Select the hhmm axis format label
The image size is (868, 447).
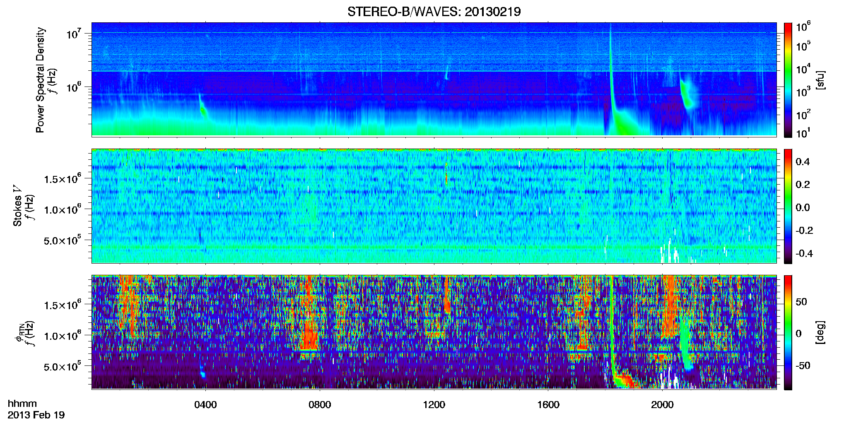tap(22, 404)
